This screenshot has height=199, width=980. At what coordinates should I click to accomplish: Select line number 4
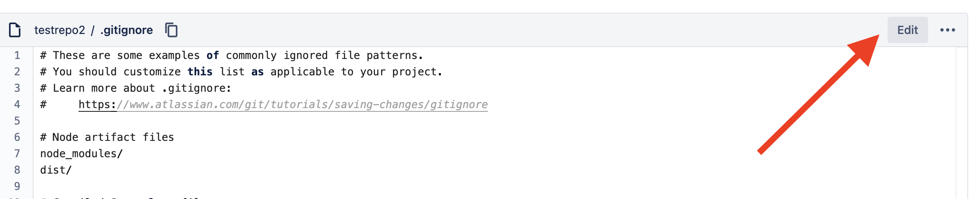(17, 104)
